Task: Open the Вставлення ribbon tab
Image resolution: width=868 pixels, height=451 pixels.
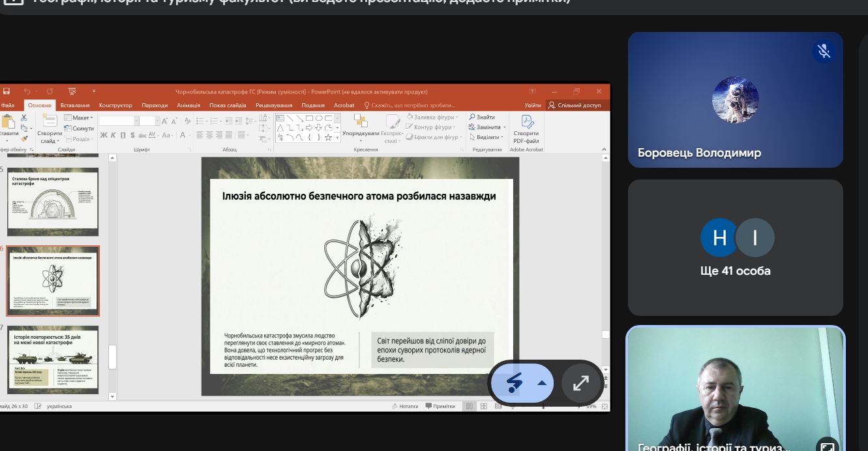Action: pyautogui.click(x=75, y=105)
